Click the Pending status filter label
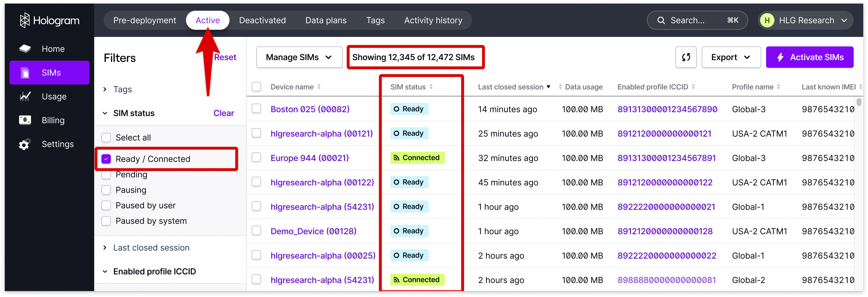 coord(131,175)
